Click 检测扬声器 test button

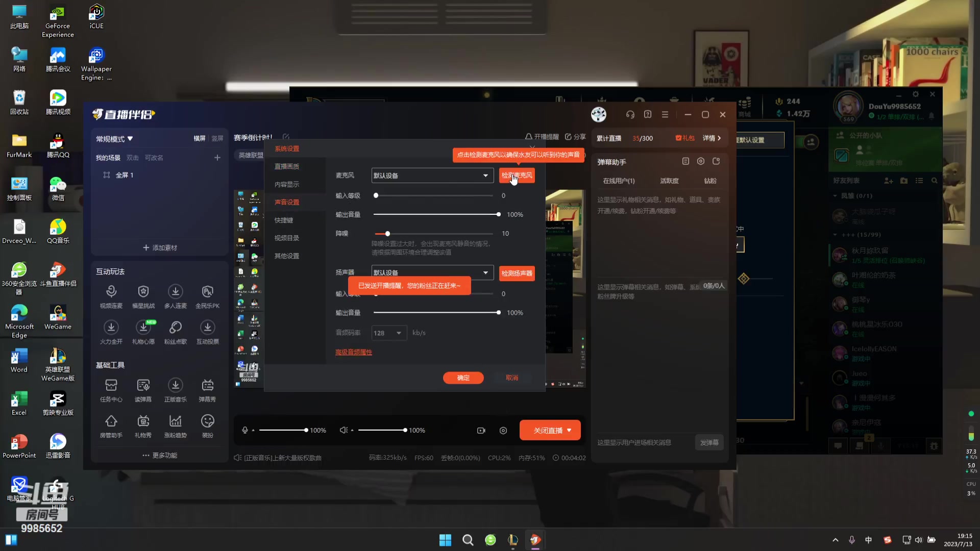pyautogui.click(x=517, y=273)
